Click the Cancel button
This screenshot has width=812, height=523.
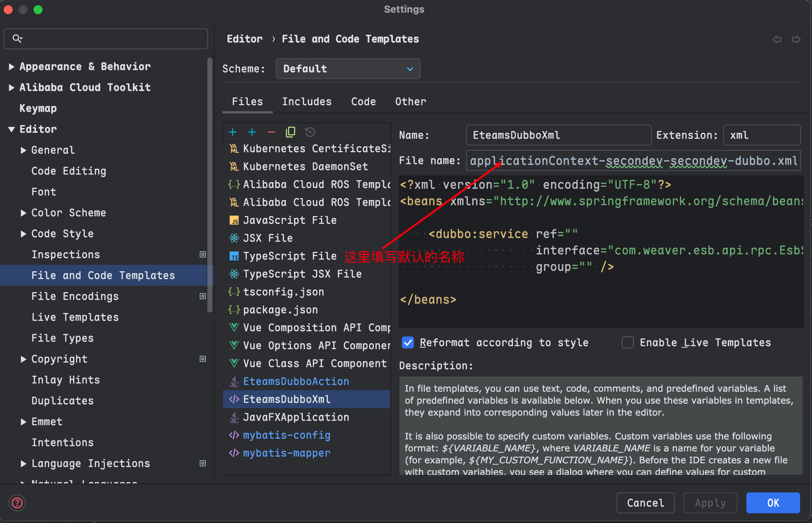pos(645,503)
